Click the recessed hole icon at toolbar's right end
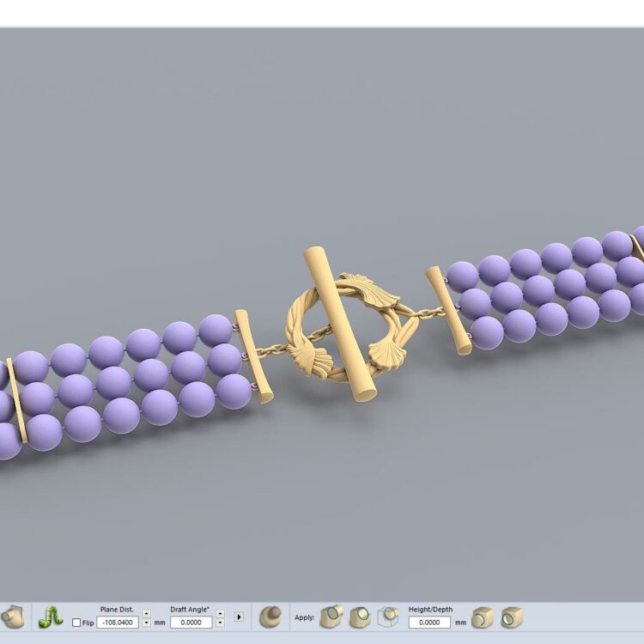644x644 pixels. pos(512,617)
